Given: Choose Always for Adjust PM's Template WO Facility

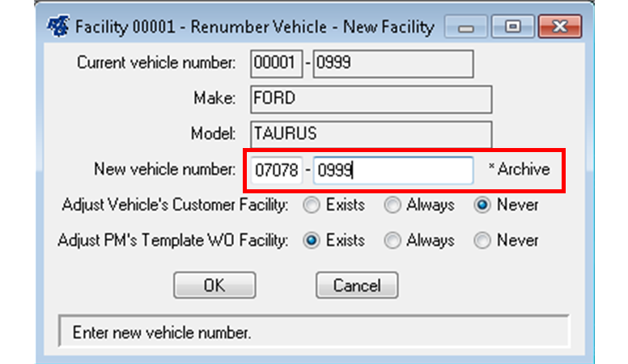Looking at the screenshot, I should coord(392,240).
